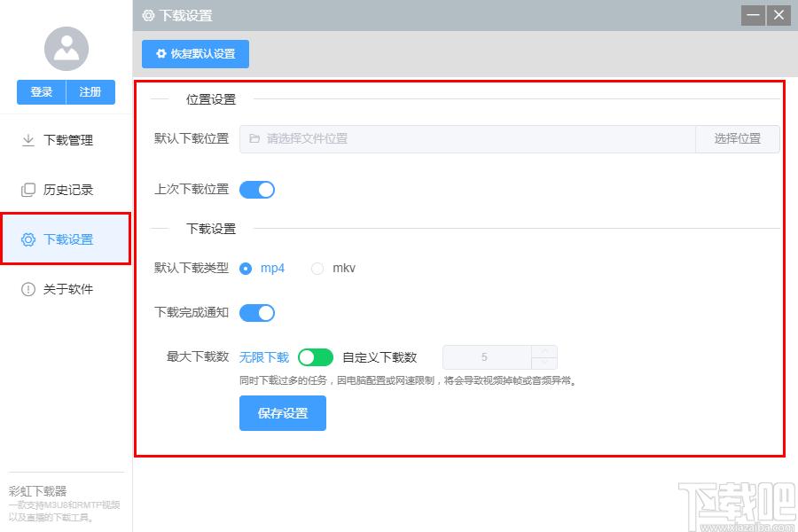Click the 请选择文件位置 path field
The height and width of the screenshot is (532, 798).
tap(467, 138)
